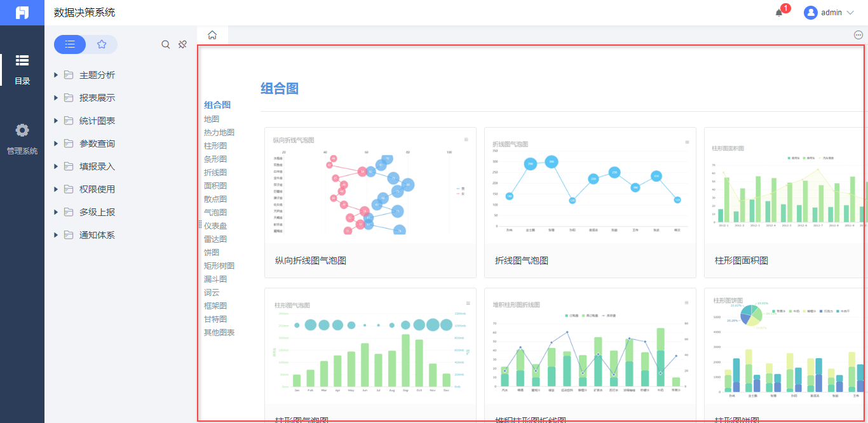Switch to the list view toggle
This screenshot has width=868, height=423.
point(70,44)
